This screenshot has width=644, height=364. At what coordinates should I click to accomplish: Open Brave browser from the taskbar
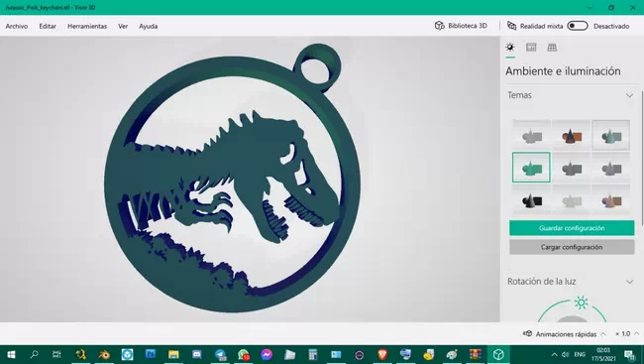[x=382, y=354]
